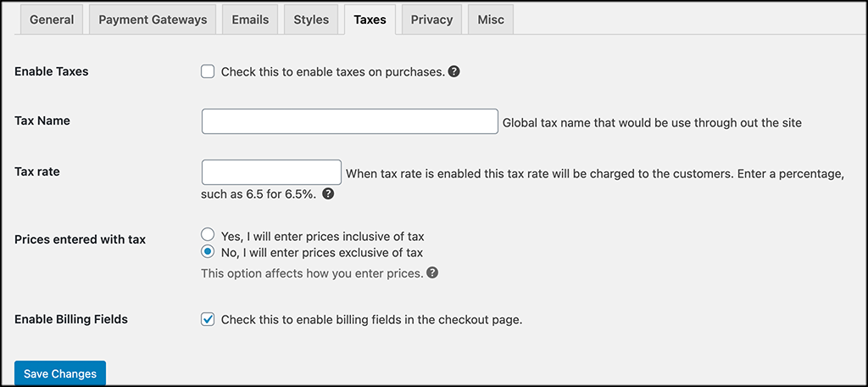Open help icon next to 'how you enter prices'
The image size is (868, 387).
433,272
